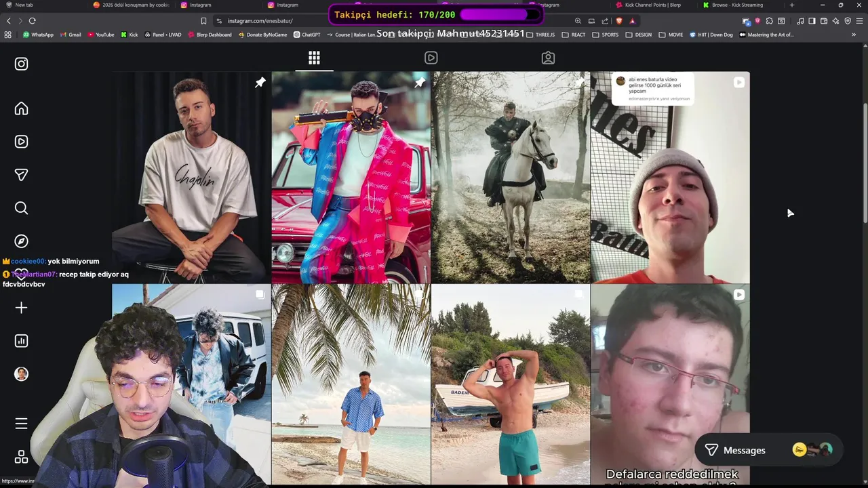Open HIIT | Down Dog bookmark
This screenshot has height=488, width=868.
coord(711,35)
